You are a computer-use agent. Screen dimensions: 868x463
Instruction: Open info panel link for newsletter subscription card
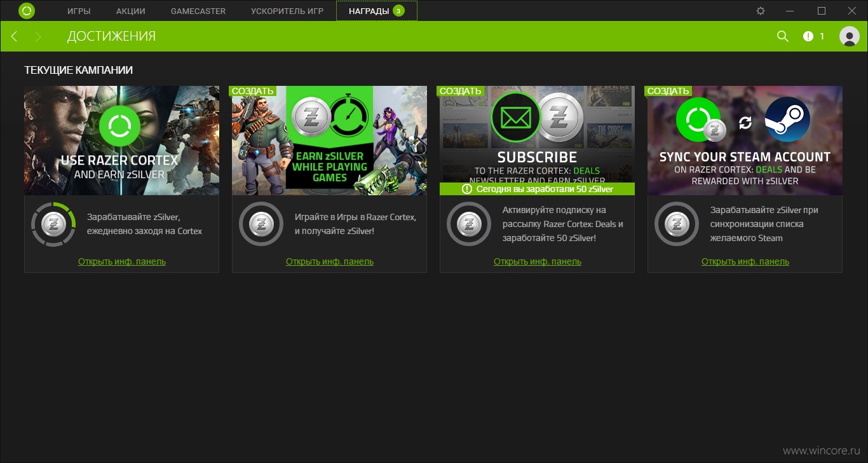tap(538, 261)
